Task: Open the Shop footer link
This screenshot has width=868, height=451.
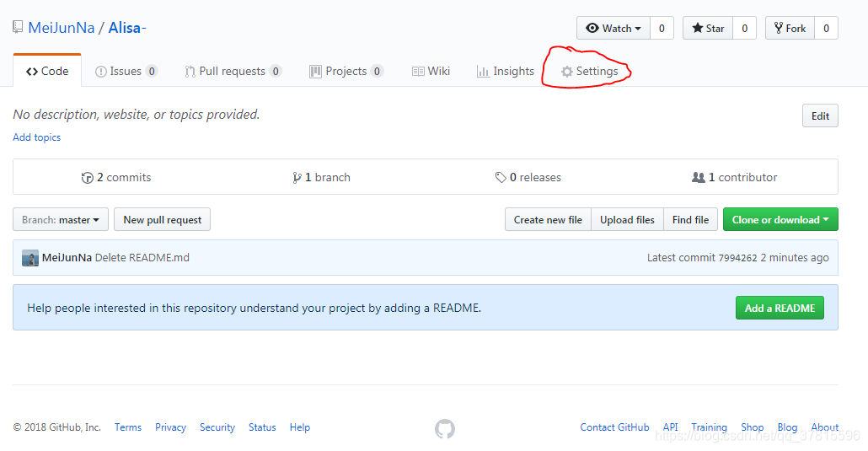Action: 753,427
